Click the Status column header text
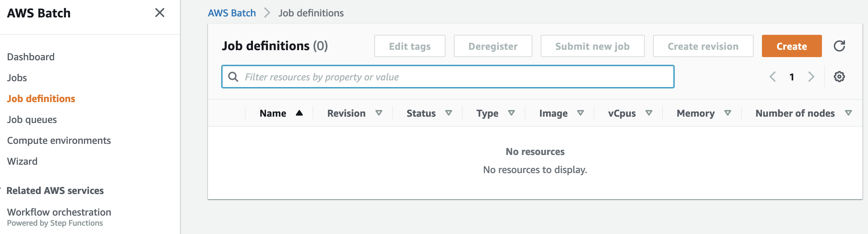This screenshot has height=234, width=868. click(421, 113)
